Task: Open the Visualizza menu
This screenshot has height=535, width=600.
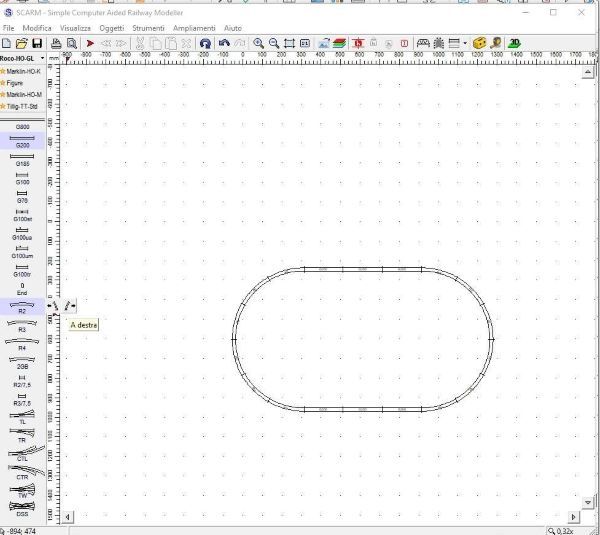Action: [75, 28]
